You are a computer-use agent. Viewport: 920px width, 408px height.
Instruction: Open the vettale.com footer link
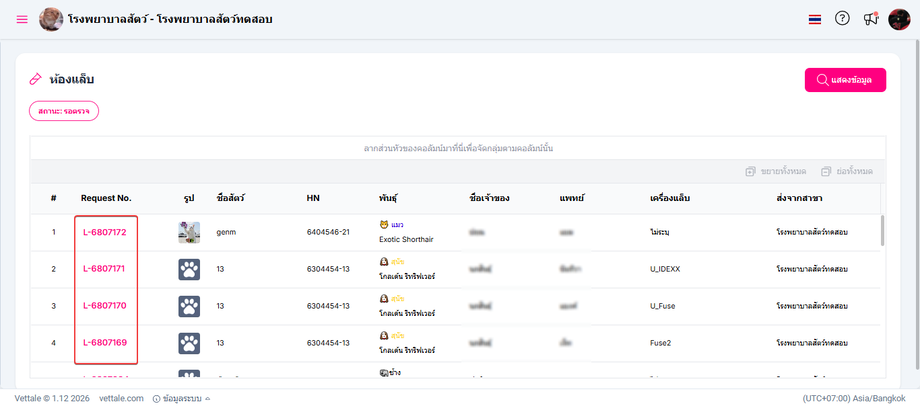pyautogui.click(x=121, y=398)
